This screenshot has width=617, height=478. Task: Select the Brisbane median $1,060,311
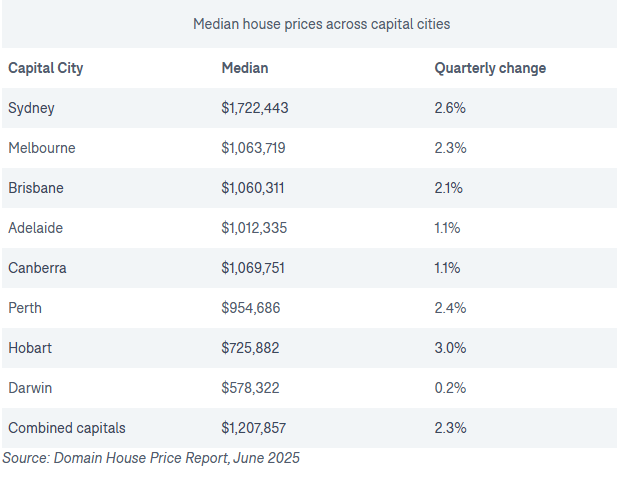[x=253, y=188]
